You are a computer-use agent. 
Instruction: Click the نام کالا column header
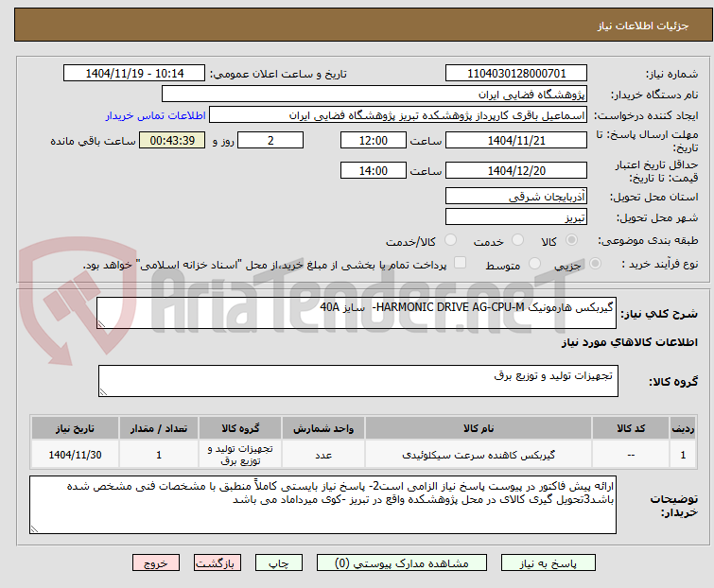click(x=479, y=428)
